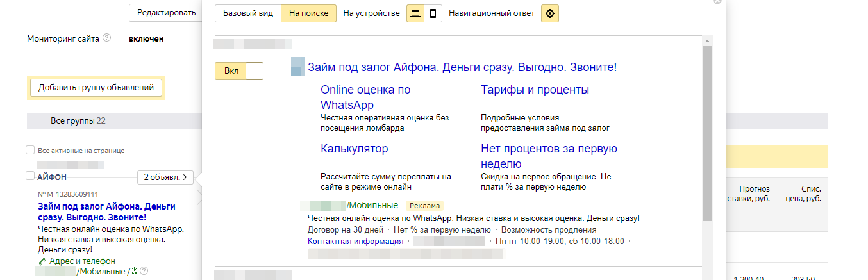Click text Возможность продления

click(x=549, y=229)
